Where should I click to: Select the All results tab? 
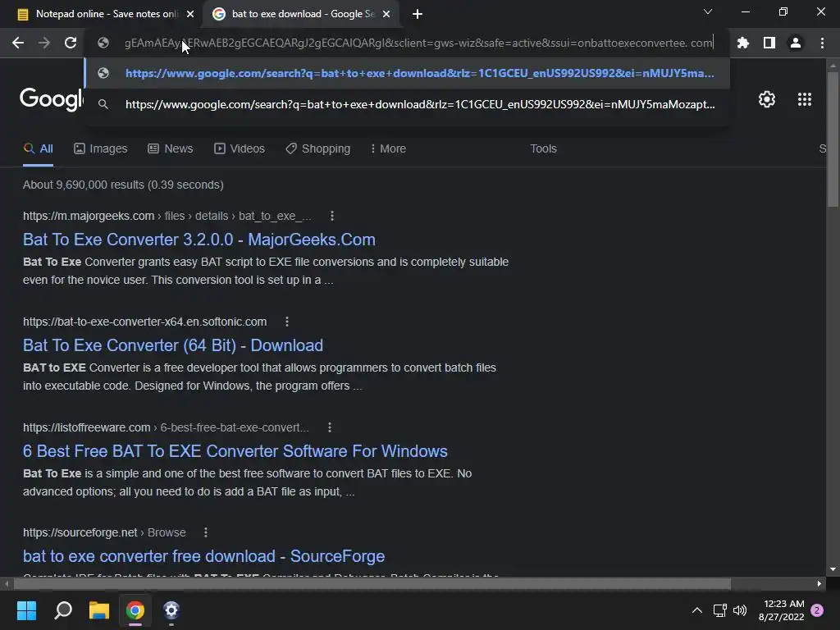pyautogui.click(x=38, y=148)
